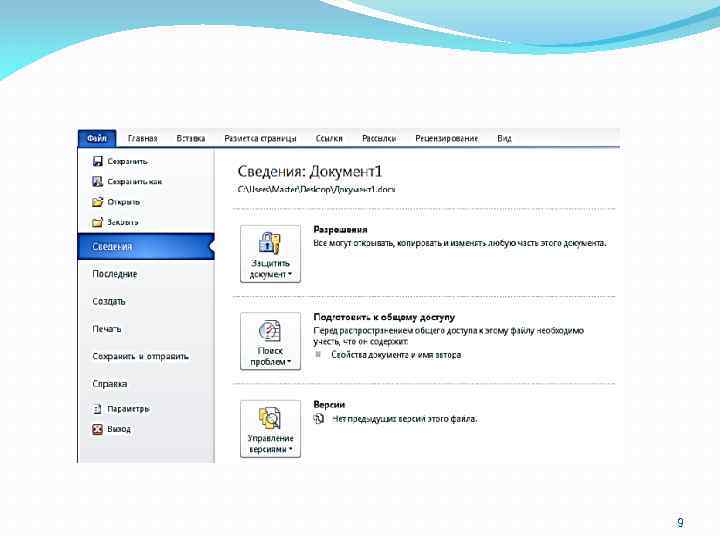Select Сведения in the backstage menu
The image size is (720, 540).
pyautogui.click(x=146, y=247)
